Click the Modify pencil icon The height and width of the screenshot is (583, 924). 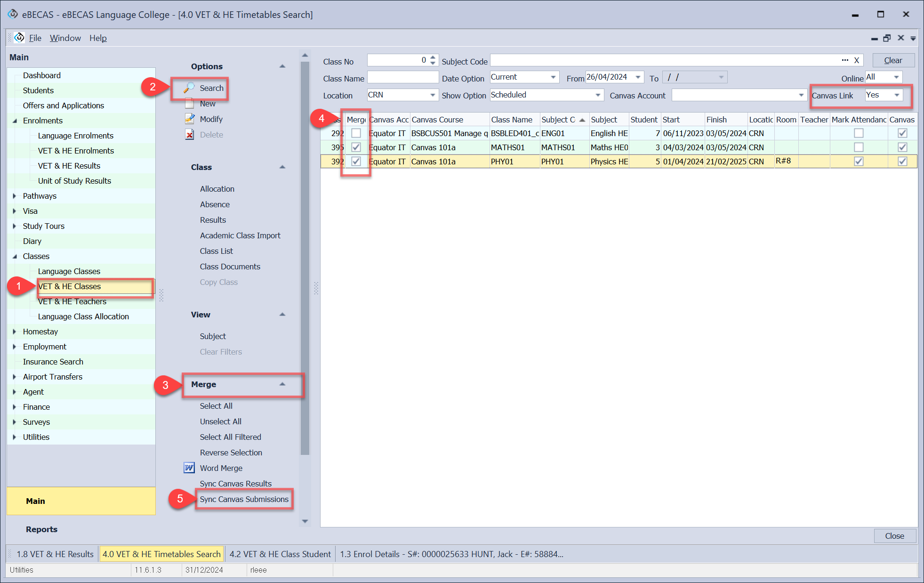(189, 119)
